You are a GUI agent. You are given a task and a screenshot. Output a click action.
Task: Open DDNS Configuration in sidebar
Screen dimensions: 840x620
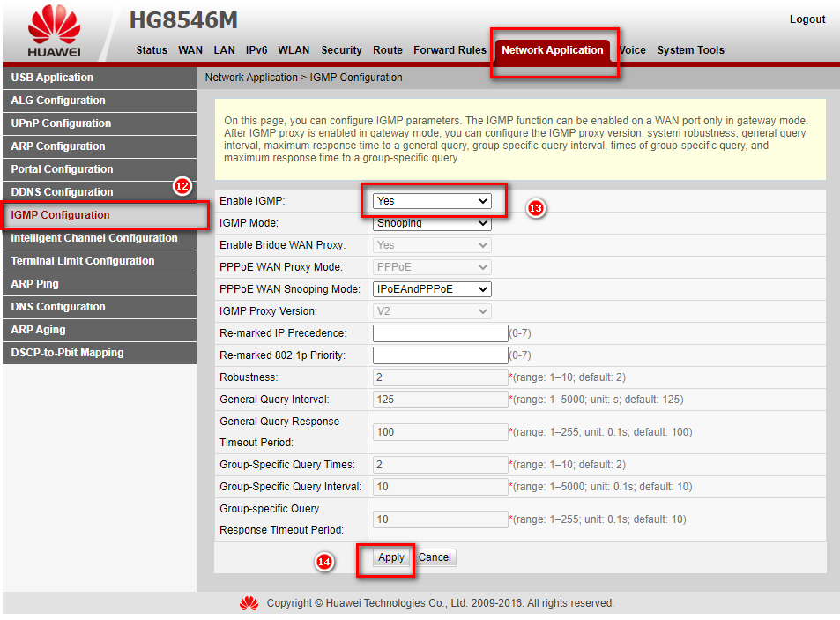[x=62, y=192]
